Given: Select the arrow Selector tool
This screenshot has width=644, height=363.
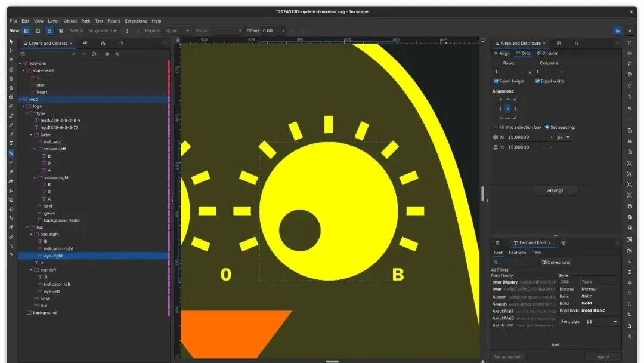Looking at the screenshot, I should (x=11, y=42).
